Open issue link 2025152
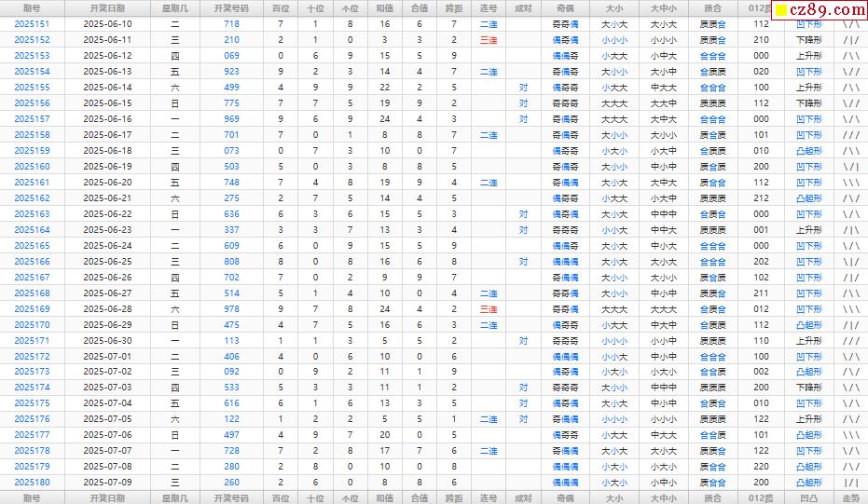The image size is (868, 504). [x=32, y=40]
